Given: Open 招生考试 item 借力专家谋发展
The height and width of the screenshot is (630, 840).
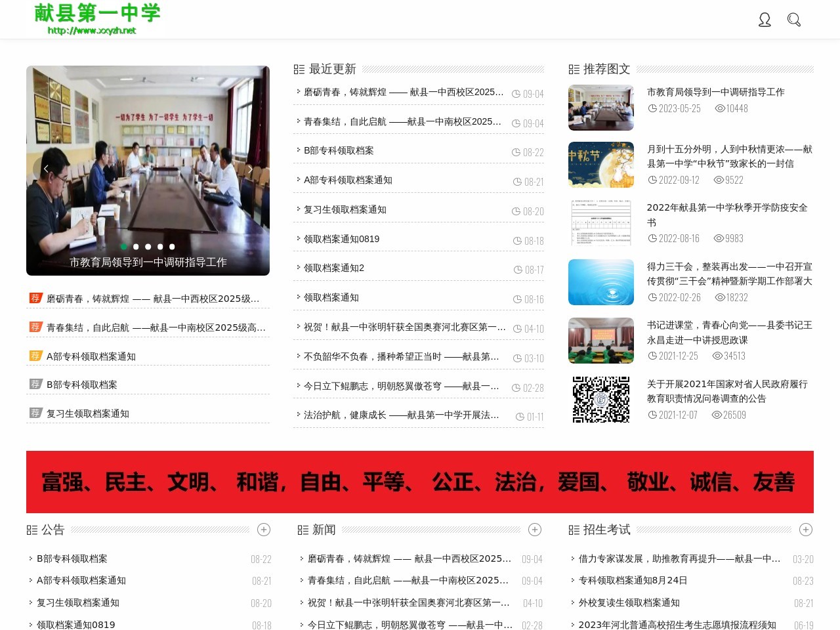Looking at the screenshot, I should coord(680,559).
